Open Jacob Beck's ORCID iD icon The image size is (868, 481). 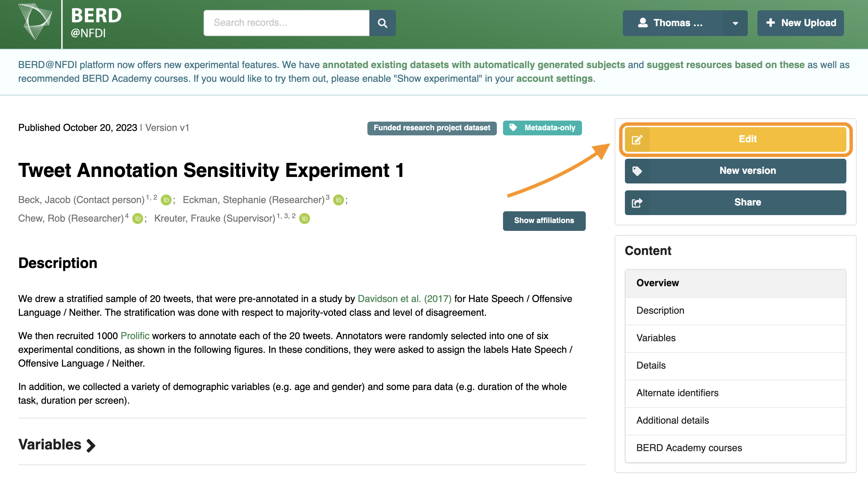point(166,200)
